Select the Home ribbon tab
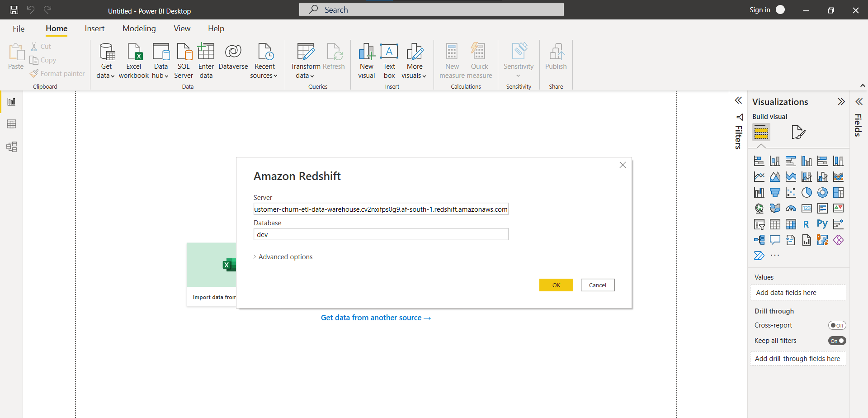Viewport: 868px width, 418px height. pos(57,28)
